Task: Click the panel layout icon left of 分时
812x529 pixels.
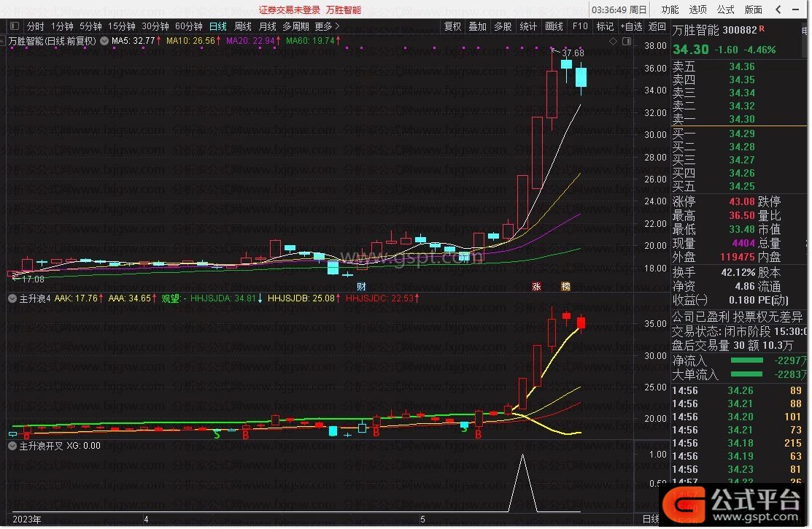Action: 15,26
